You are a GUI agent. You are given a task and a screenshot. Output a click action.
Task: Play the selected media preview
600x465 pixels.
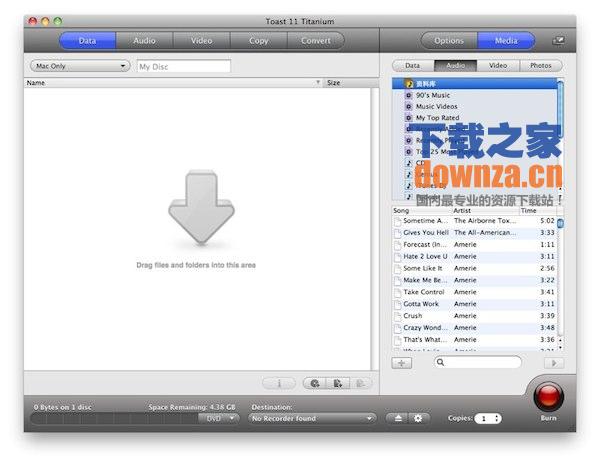(554, 363)
